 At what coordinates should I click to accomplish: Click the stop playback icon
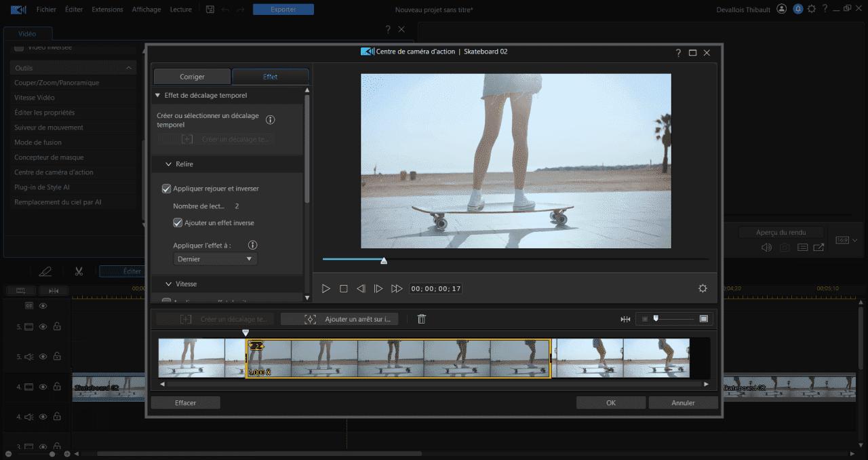[344, 288]
